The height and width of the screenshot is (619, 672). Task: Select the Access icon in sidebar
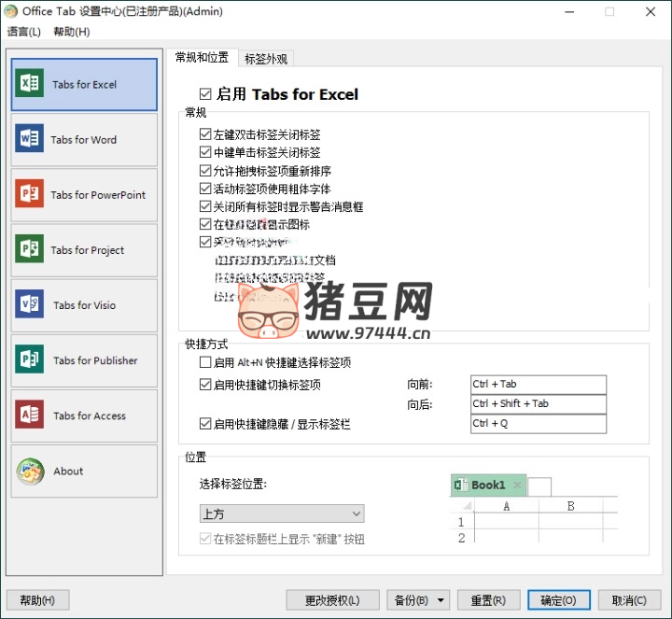click(29, 415)
